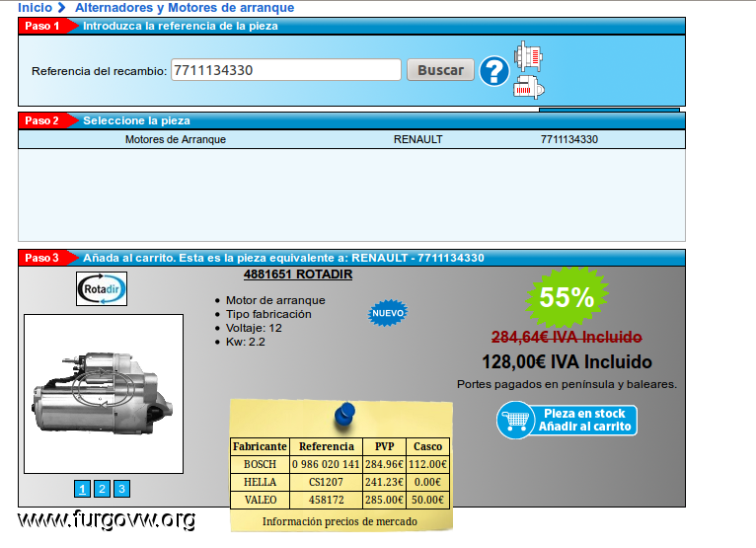Click the 112.00€ Casco value

tap(427, 464)
